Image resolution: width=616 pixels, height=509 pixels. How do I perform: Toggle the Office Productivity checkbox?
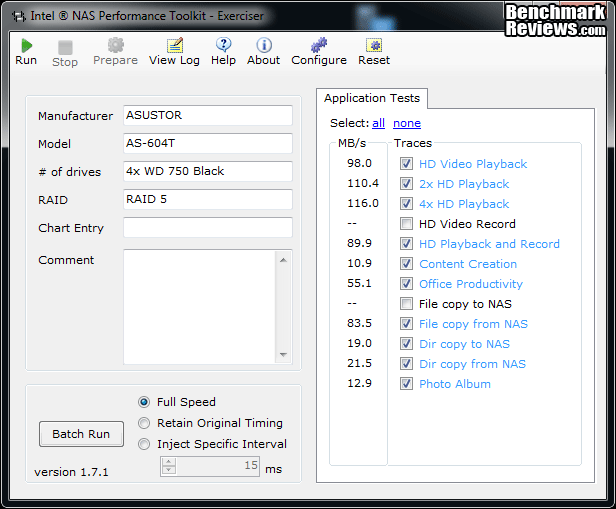406,284
